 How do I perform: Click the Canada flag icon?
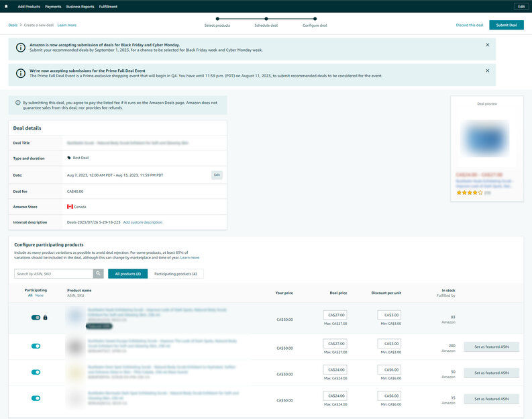(x=70, y=206)
